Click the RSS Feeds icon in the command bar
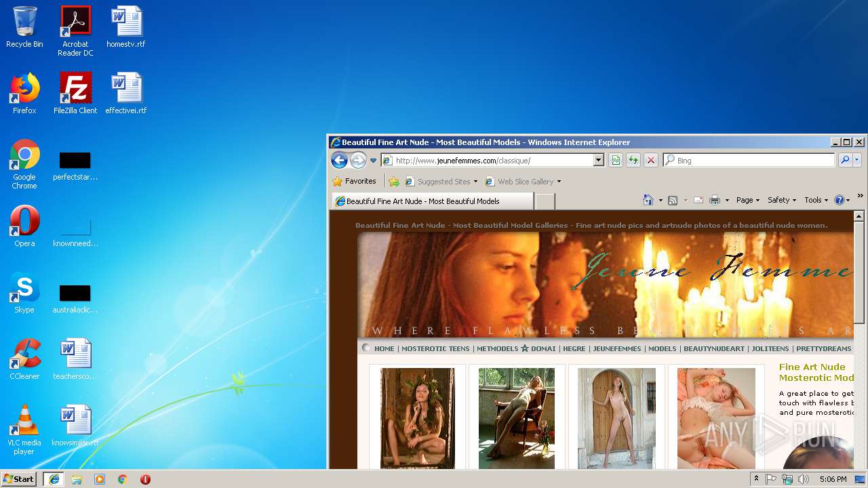This screenshot has height=488, width=868. [673, 200]
